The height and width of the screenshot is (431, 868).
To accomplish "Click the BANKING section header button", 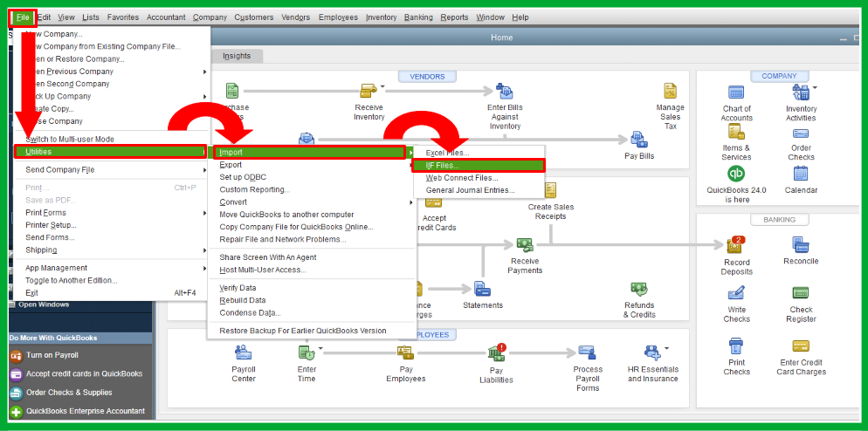I will tap(779, 220).
